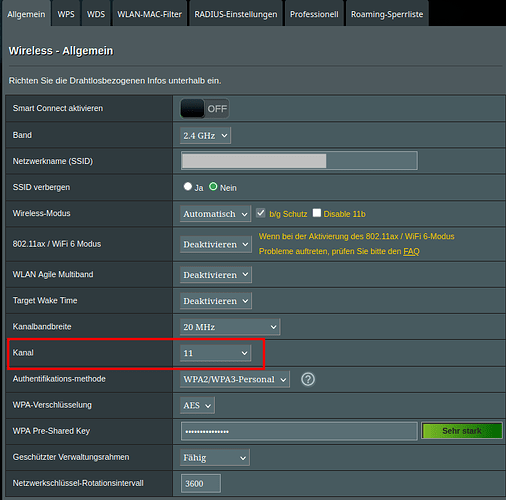Select Nein for SSID verbergen
The image size is (506, 500).
pos(213,186)
